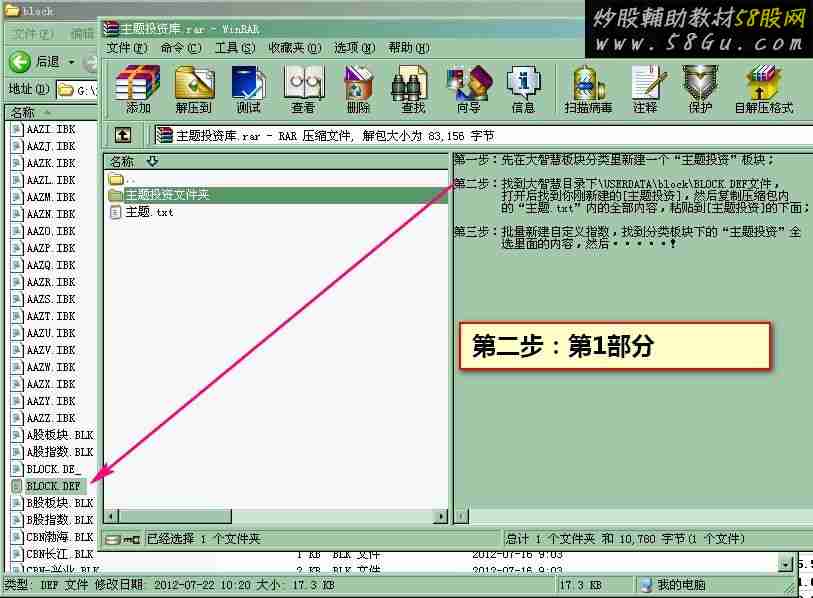813x598 pixels.
Task: Sort WinRAR list by Name (名称) column
Action: point(276,162)
